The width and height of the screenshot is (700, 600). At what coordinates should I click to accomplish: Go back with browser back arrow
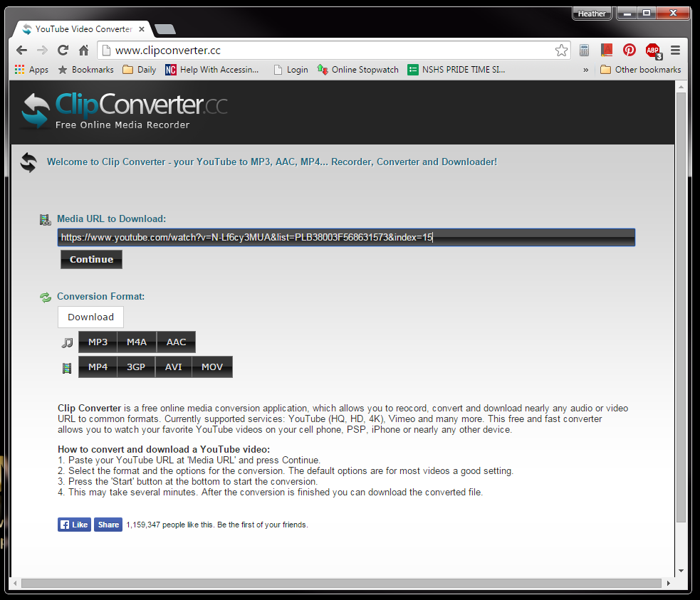click(21, 51)
